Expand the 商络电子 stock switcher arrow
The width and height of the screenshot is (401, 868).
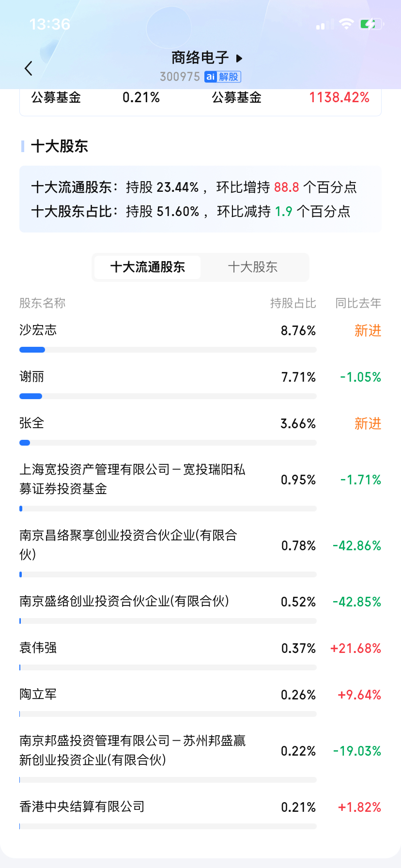239,59
